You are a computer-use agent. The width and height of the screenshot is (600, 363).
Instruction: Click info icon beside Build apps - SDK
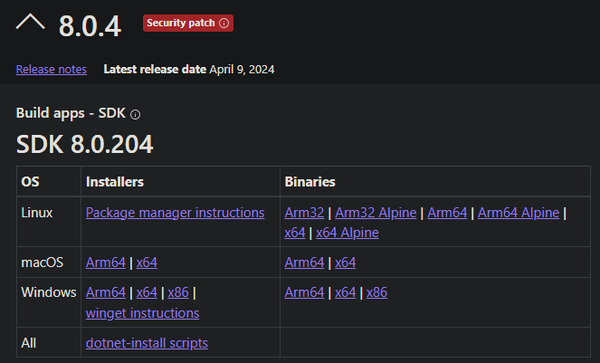pos(135,114)
